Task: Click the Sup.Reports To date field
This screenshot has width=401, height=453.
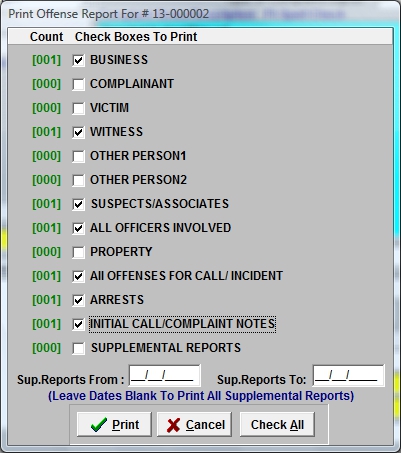Action: click(349, 376)
